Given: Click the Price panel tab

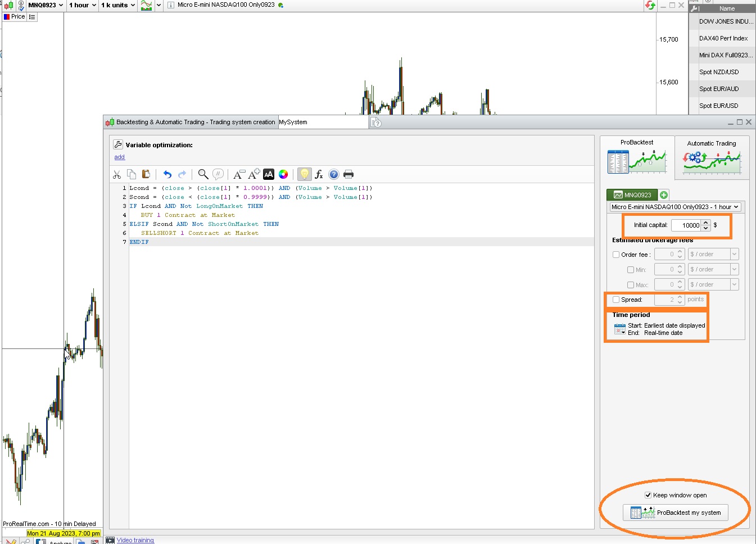Looking at the screenshot, I should 14,17.
